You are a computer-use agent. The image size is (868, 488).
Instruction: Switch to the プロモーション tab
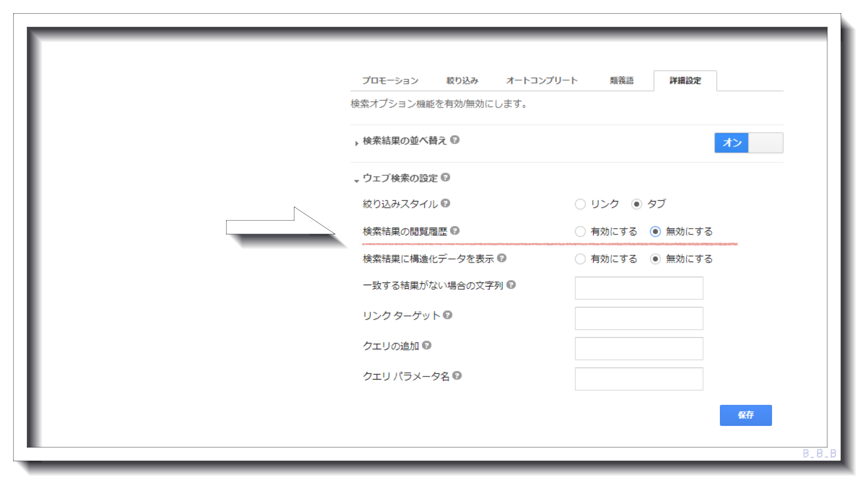[390, 80]
